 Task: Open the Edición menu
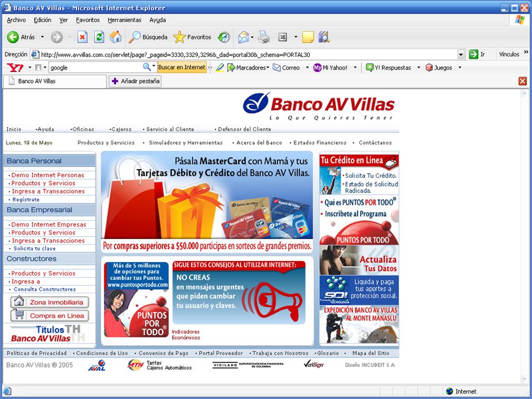pos(43,20)
